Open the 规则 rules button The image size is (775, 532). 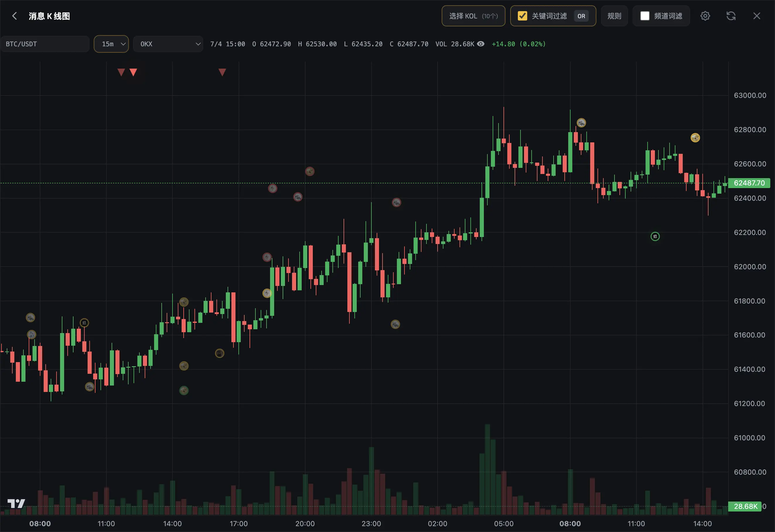[x=614, y=16]
